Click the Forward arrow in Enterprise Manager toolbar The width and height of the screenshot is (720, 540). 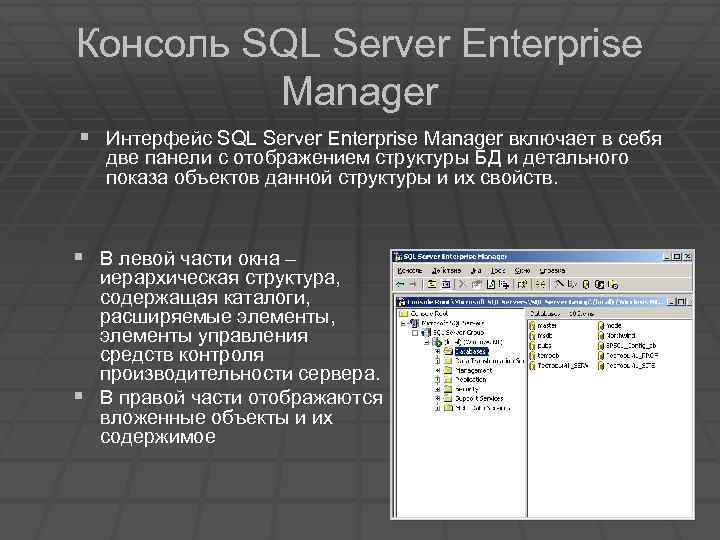tap(413, 284)
